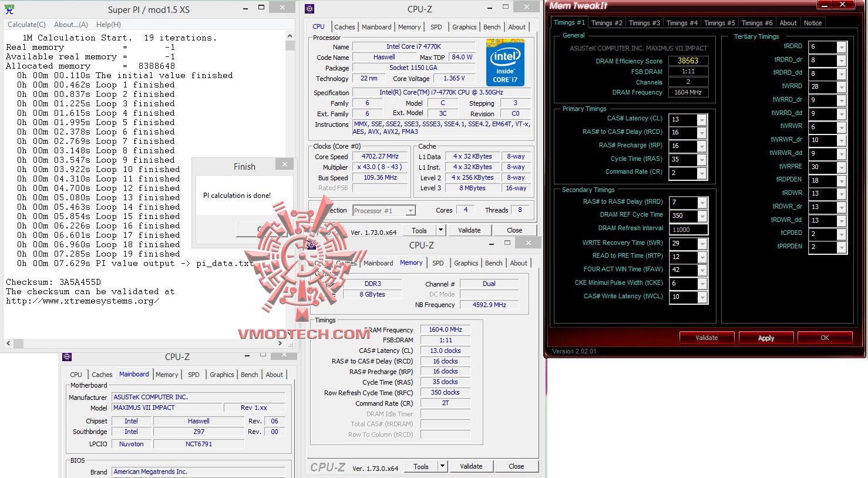The height and width of the screenshot is (478, 868).
Task: Click the Bus Speed value 109.36 MHz
Action: [x=380, y=178]
